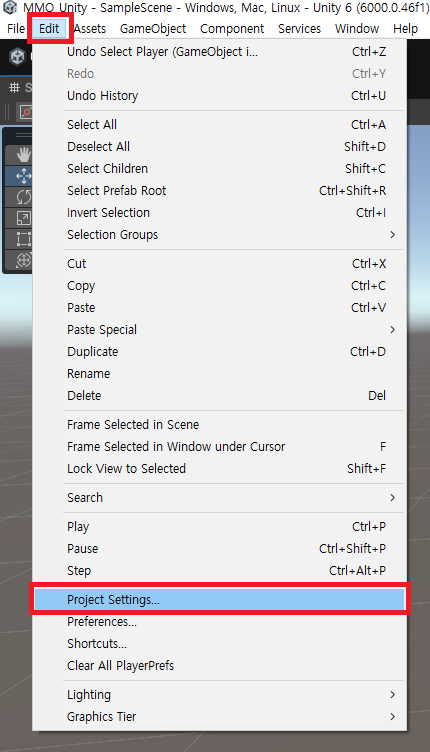Choose Clear All PlayerPrefs
Viewport: 430px width, 752px height.
220,666
